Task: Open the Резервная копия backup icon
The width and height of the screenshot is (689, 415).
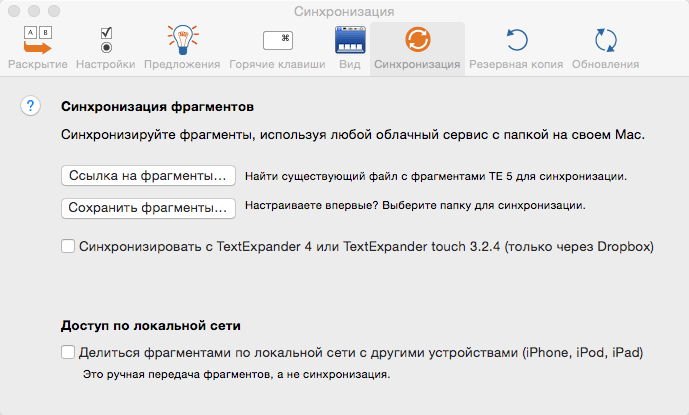Action: tap(517, 40)
